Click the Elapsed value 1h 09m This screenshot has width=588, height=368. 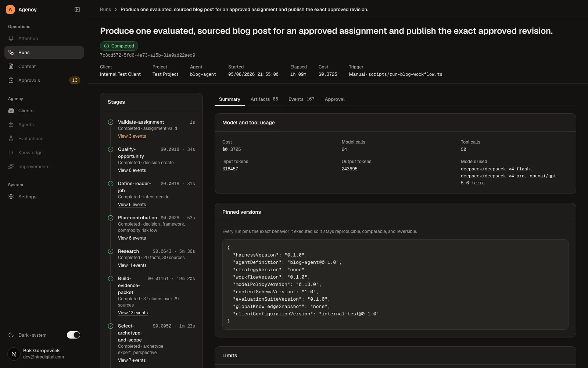[x=298, y=74]
